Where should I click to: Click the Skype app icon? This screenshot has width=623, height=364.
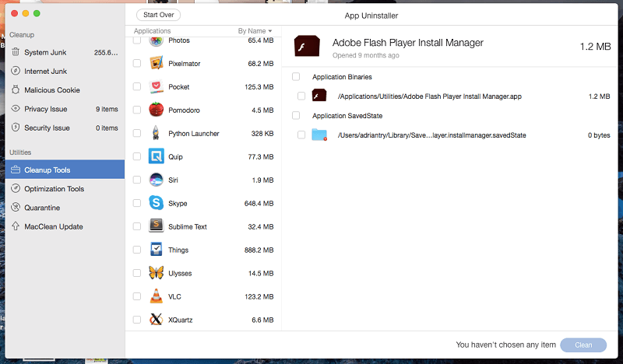click(x=157, y=203)
